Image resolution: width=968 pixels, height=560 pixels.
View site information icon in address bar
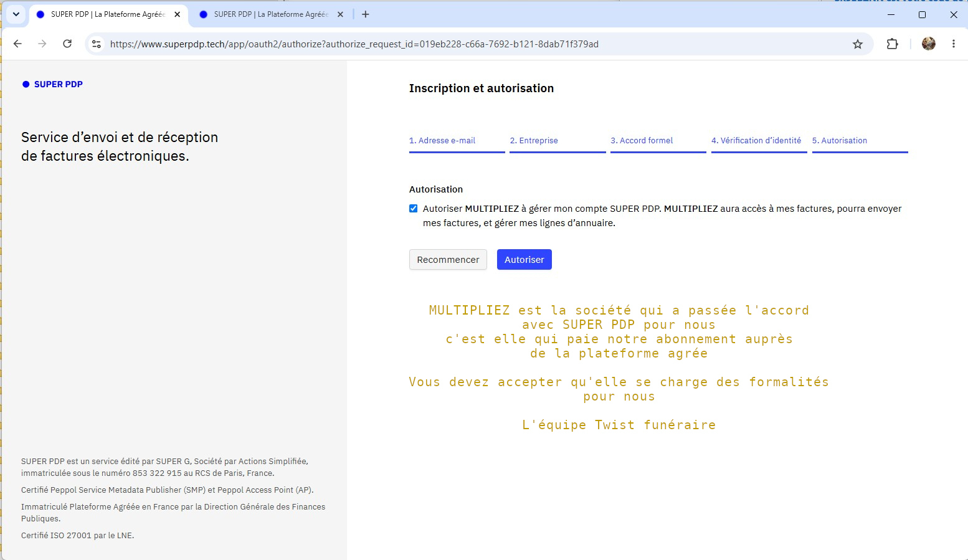click(97, 44)
